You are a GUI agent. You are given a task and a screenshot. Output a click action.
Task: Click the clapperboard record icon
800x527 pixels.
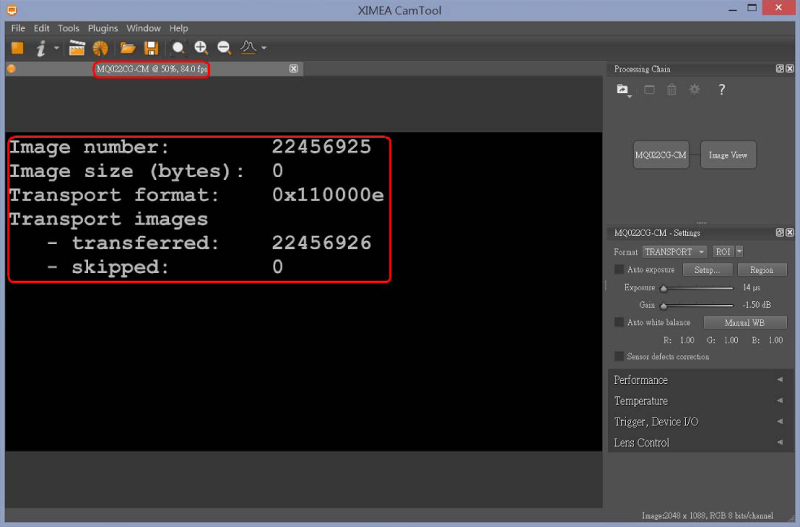[x=77, y=47]
